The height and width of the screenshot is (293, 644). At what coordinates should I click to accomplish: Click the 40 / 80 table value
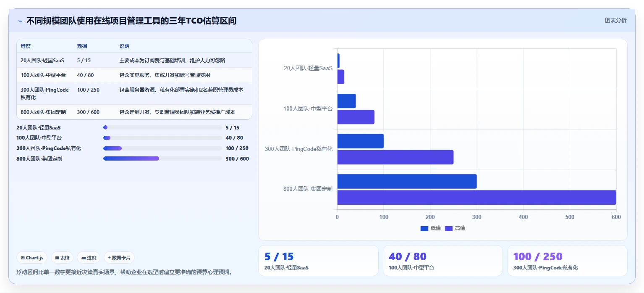point(85,75)
